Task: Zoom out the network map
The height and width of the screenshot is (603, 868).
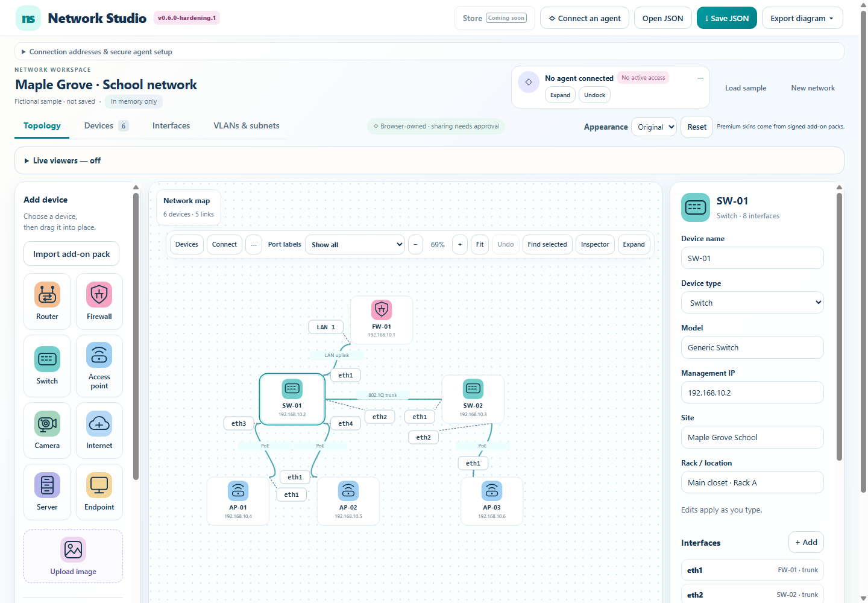Action: coord(416,244)
